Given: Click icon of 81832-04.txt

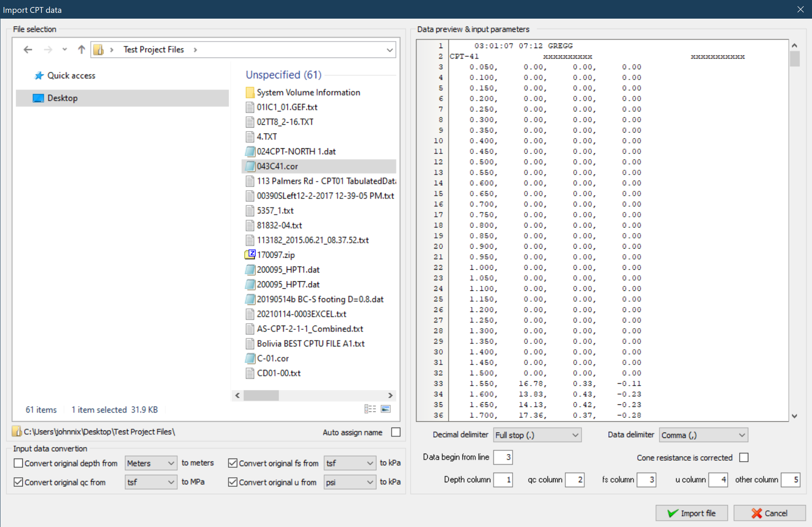Looking at the screenshot, I should [x=250, y=225].
